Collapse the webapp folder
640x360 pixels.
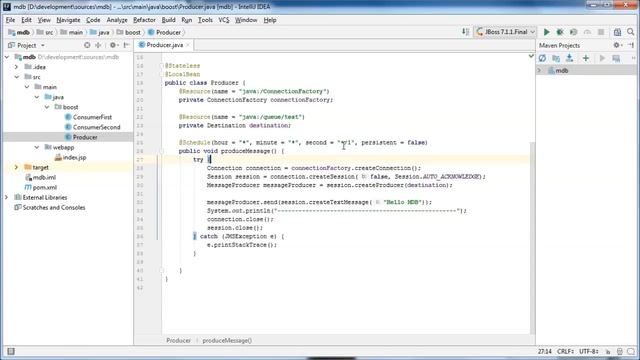click(37, 147)
